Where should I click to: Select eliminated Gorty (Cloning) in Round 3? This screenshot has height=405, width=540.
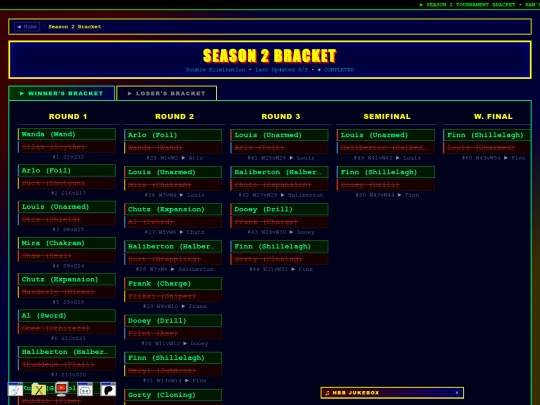point(279,259)
